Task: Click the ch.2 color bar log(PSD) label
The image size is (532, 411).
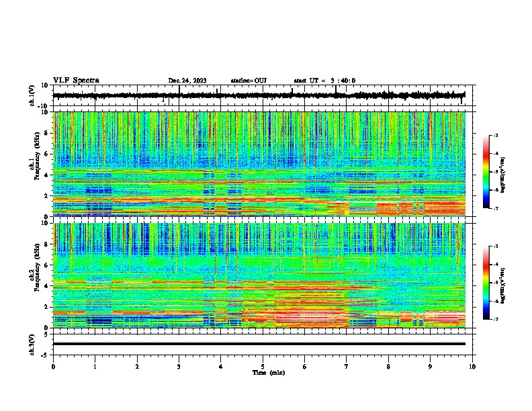Action: coord(503,285)
